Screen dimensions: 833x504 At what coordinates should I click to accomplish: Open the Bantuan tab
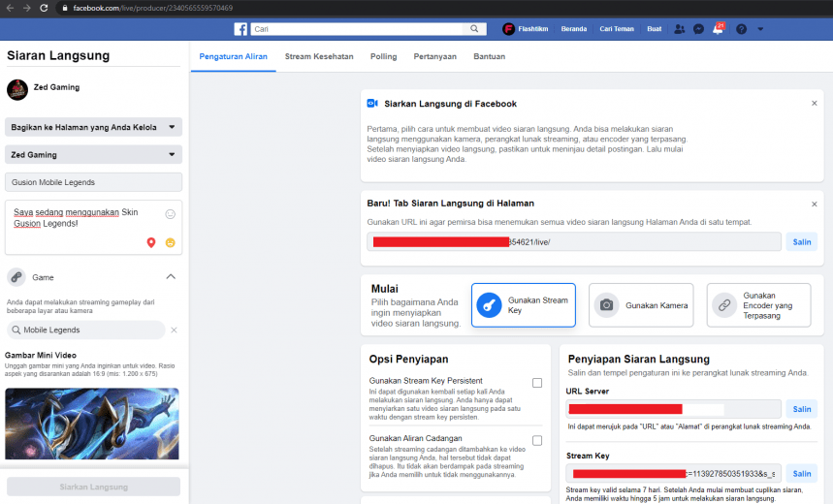coord(490,56)
